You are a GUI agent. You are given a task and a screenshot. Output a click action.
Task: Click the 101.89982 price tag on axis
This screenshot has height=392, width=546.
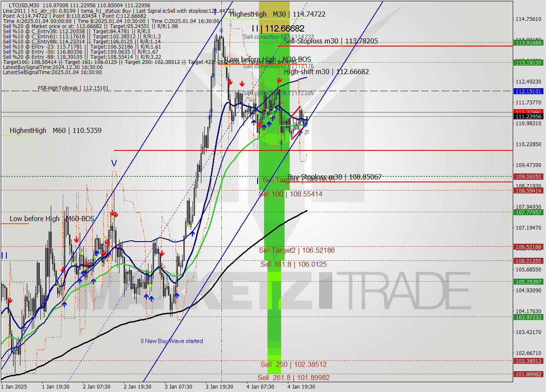[529, 374]
